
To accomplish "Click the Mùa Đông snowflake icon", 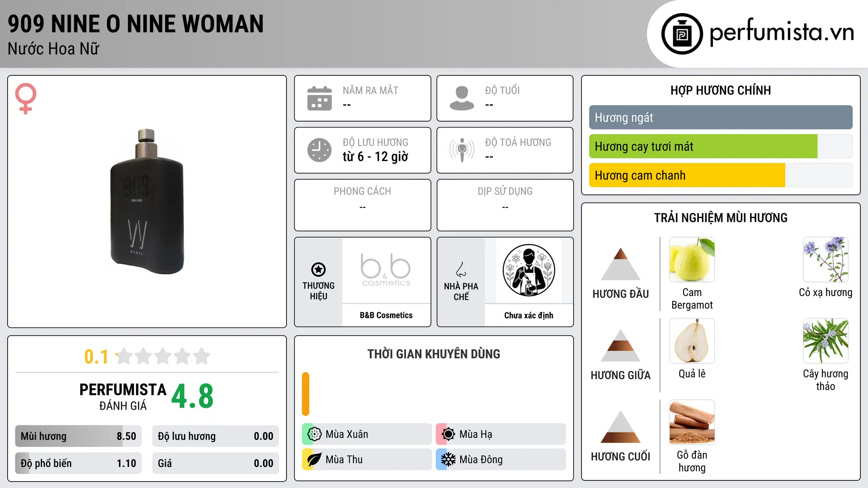I will (x=448, y=460).
